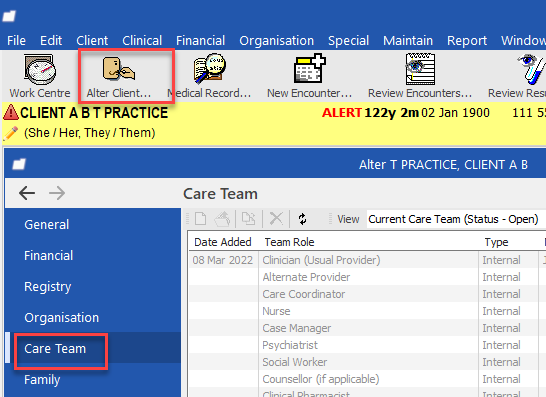Click the (She / Her, They / Them) pronouns text
Viewport: 546px width, 397px height.
pos(89,133)
